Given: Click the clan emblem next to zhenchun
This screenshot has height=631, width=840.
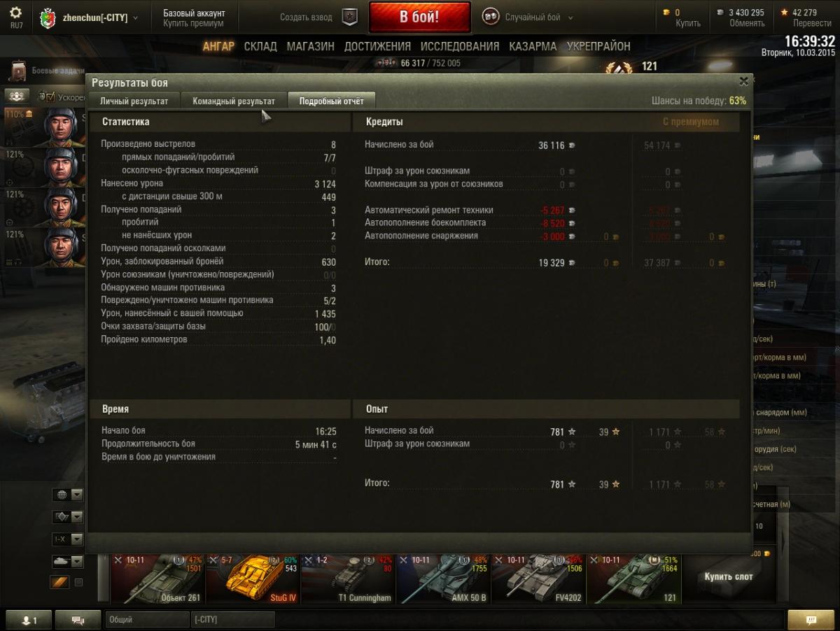Looking at the screenshot, I should [x=48, y=17].
